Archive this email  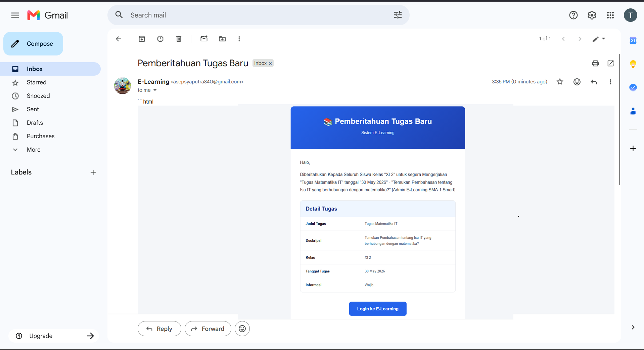[x=142, y=39]
